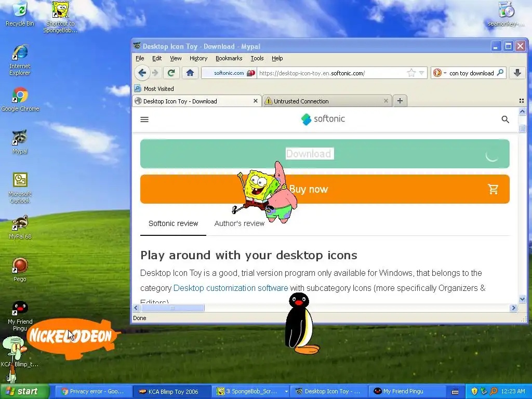Open the downloads arrow toolbar icon
The height and width of the screenshot is (399, 532).
(x=517, y=73)
